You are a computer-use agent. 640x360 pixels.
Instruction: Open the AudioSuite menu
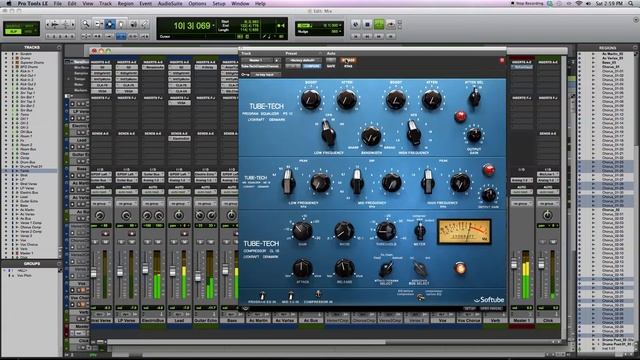pyautogui.click(x=170, y=3)
